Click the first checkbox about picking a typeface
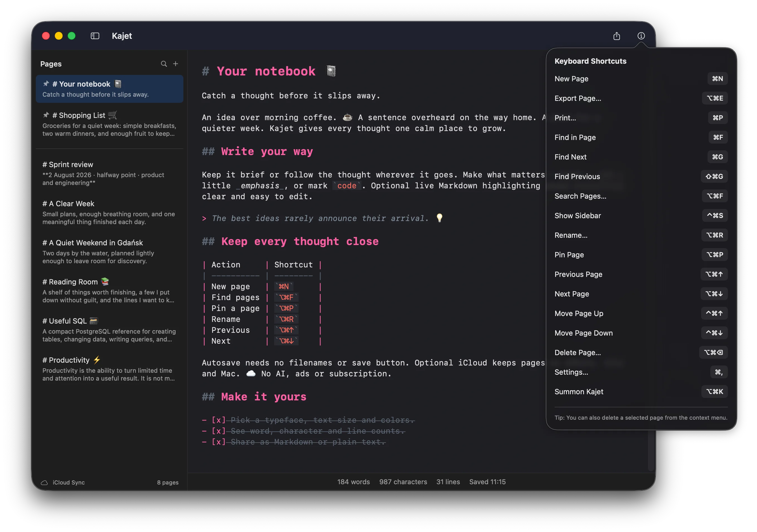 coord(219,420)
